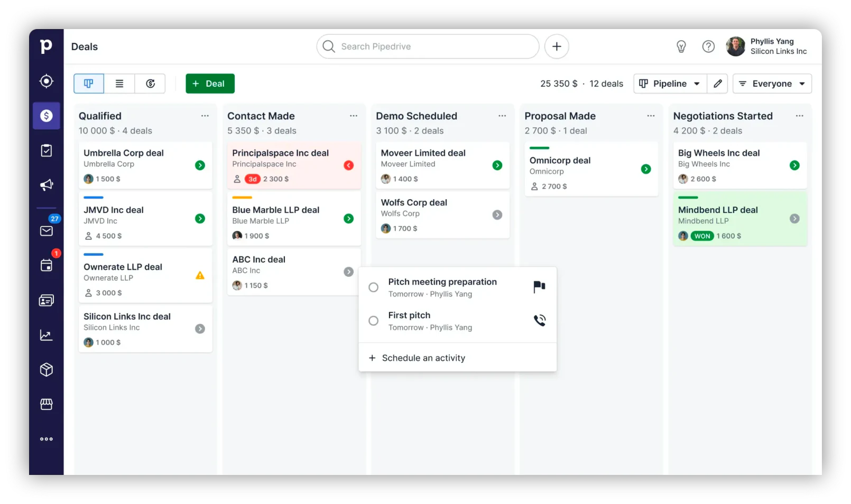
Task: Click the Search Pipedrive field
Action: click(x=428, y=46)
